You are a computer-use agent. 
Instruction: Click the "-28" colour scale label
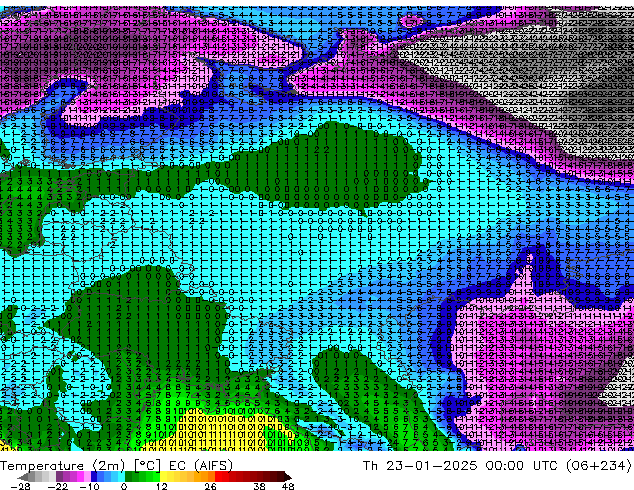[20, 486]
